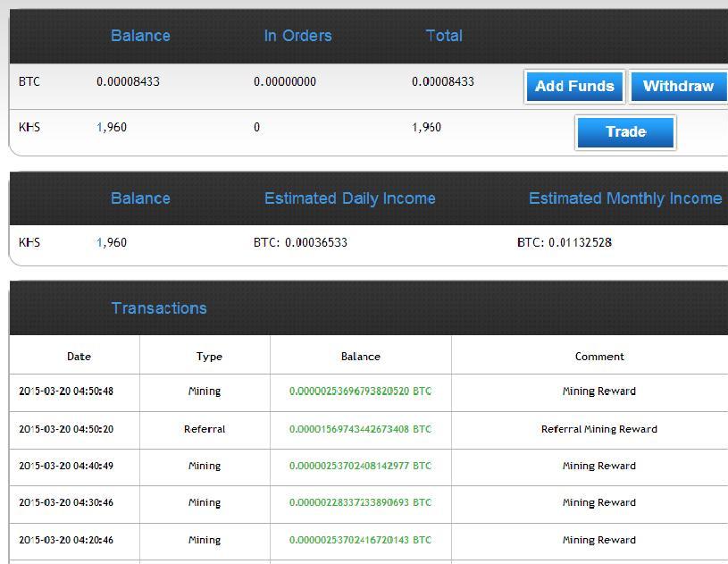Select the green Referral reward amount
Screen dimensions: 728x564
pyautogui.click(x=360, y=428)
